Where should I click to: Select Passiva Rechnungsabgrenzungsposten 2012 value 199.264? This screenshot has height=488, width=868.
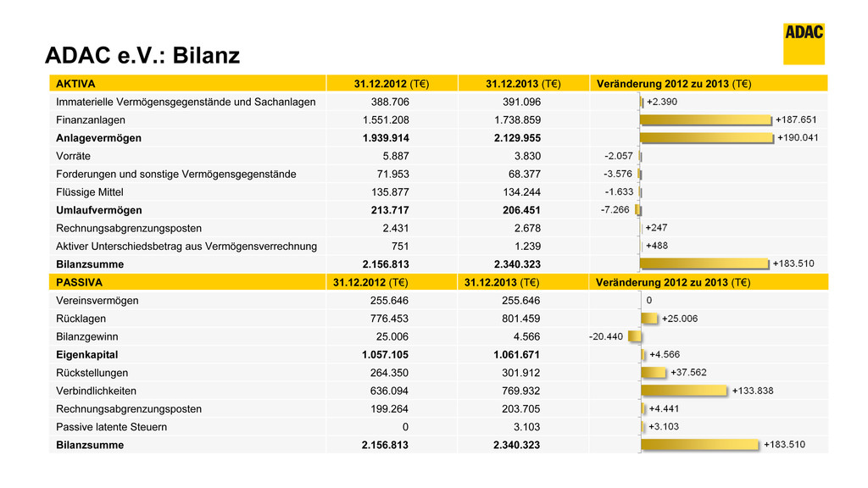pos(389,409)
